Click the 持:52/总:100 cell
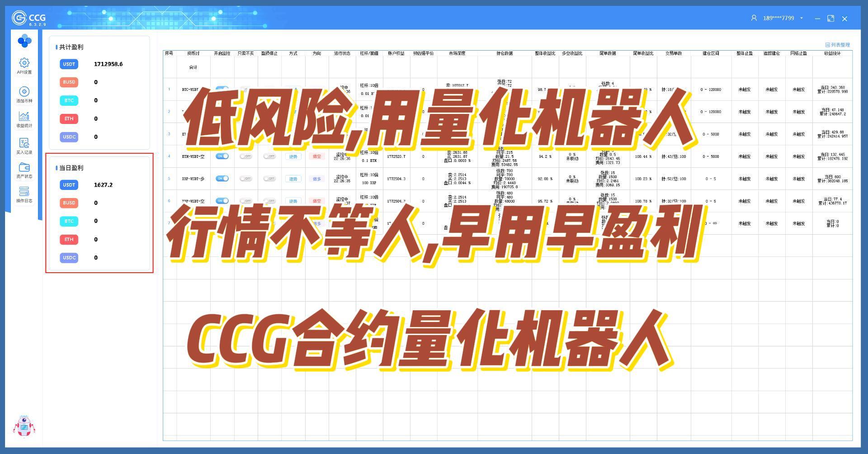The width and height of the screenshot is (868, 454). pos(673,179)
